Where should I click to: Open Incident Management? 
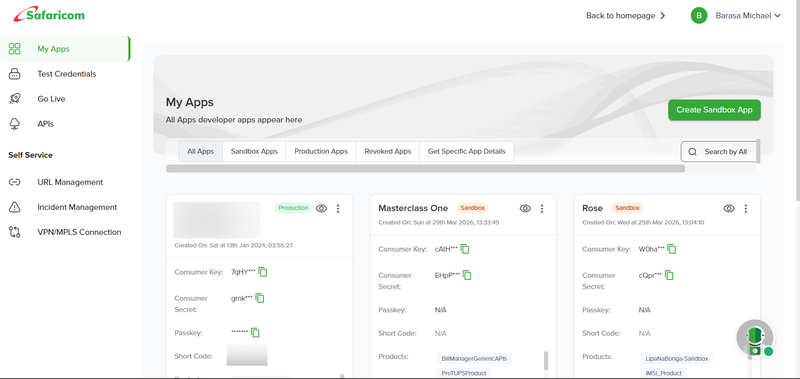pyautogui.click(x=77, y=207)
